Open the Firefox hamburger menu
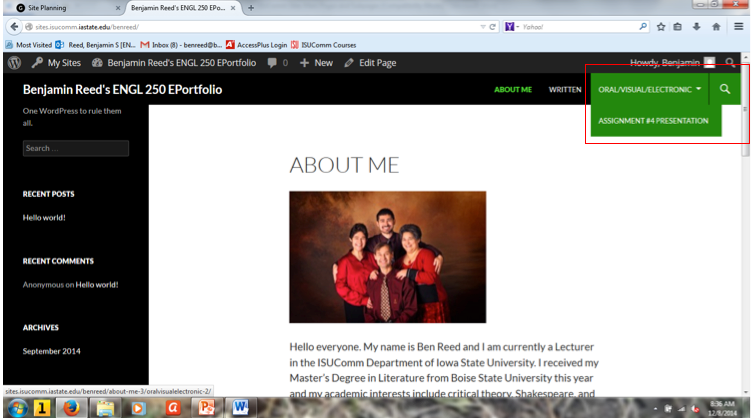The image size is (756, 418). click(739, 27)
